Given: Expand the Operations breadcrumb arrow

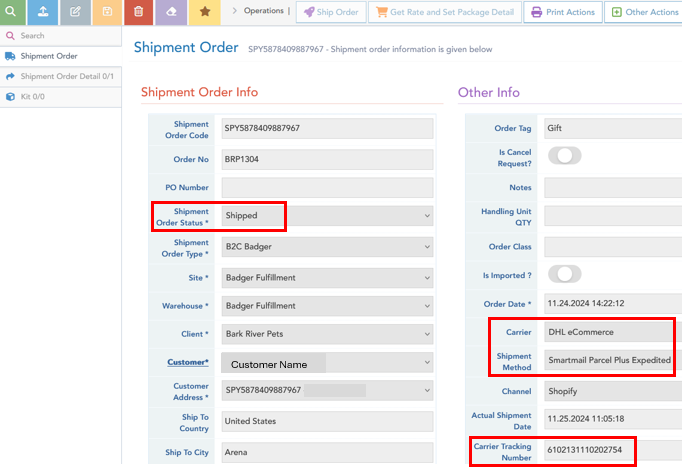Looking at the screenshot, I should [234, 12].
